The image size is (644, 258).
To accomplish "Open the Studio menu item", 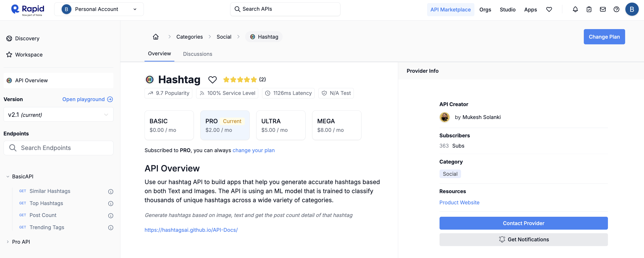I will pyautogui.click(x=508, y=10).
